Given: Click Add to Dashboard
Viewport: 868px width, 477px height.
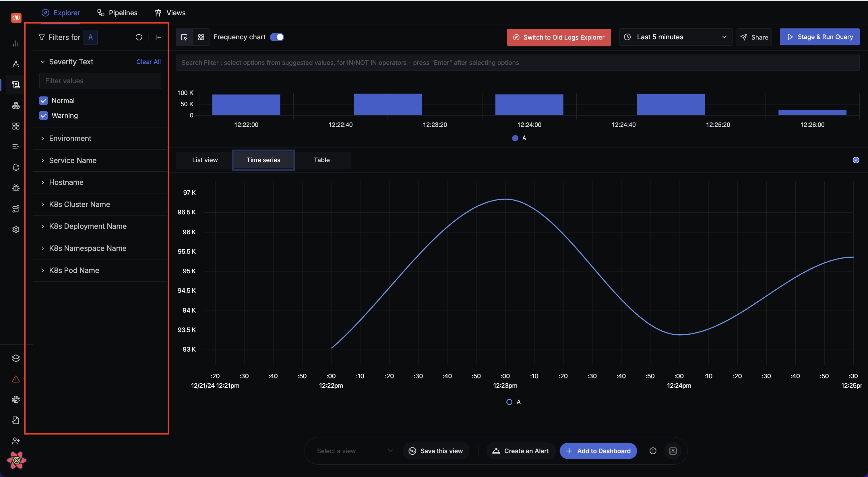Looking at the screenshot, I should (598, 451).
